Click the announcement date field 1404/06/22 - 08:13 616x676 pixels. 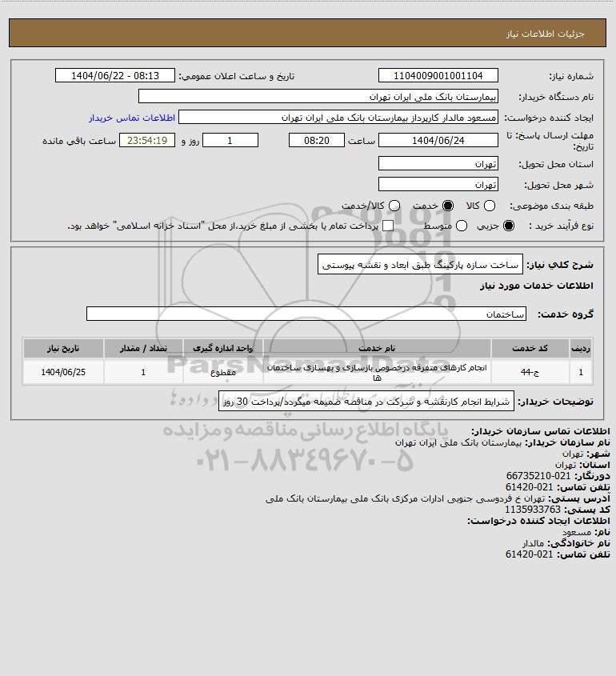point(115,75)
